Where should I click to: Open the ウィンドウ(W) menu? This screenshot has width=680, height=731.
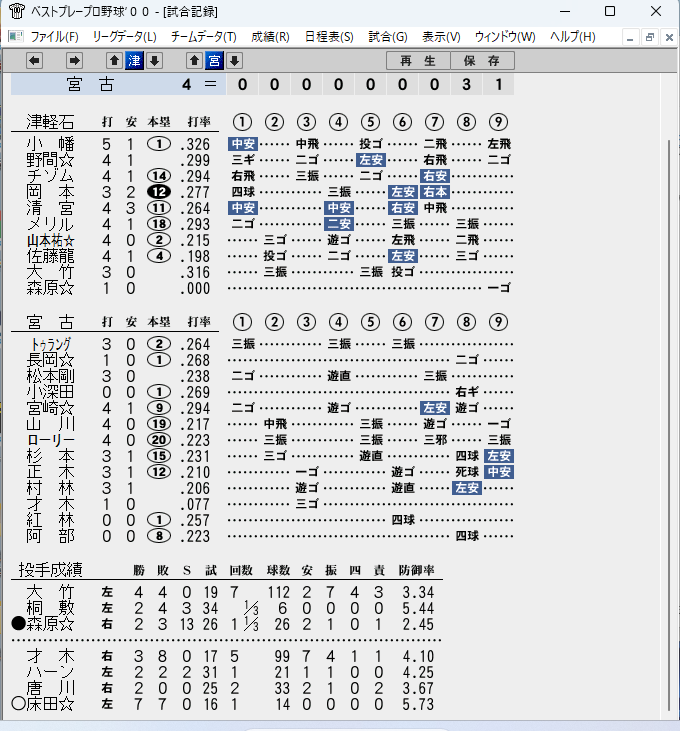click(505, 36)
